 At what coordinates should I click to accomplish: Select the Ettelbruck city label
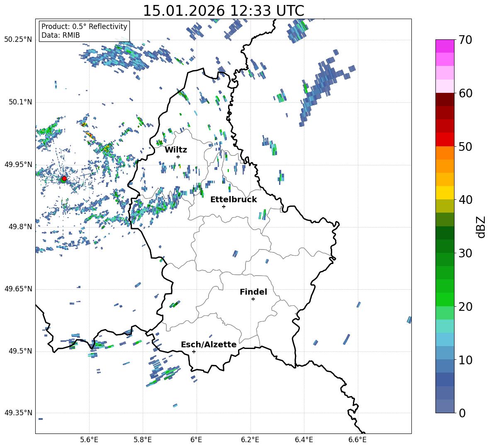pos(233,200)
